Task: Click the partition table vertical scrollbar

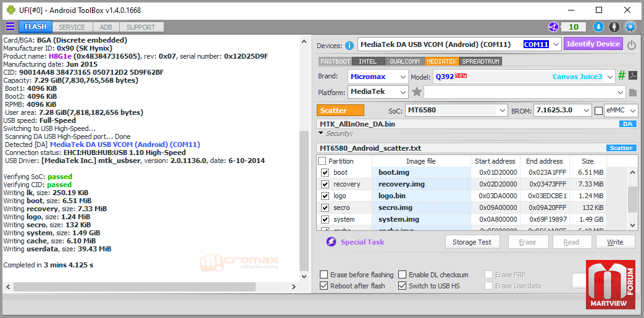Action: pos(632,198)
